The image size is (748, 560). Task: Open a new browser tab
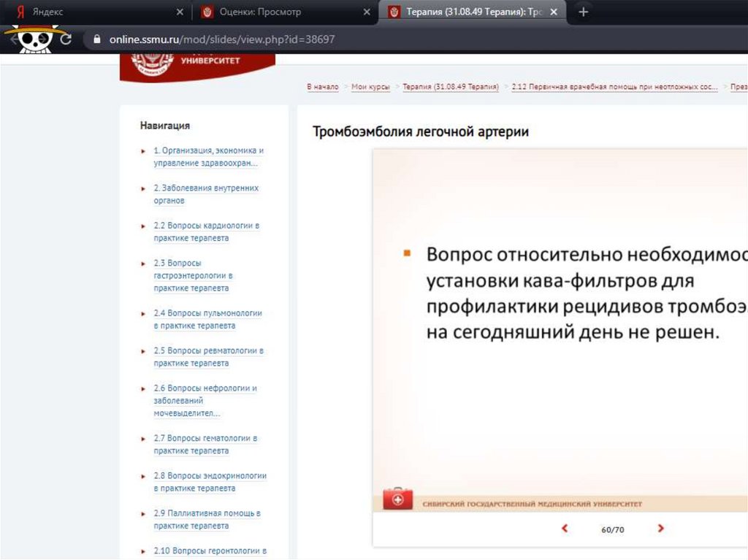[x=583, y=12]
